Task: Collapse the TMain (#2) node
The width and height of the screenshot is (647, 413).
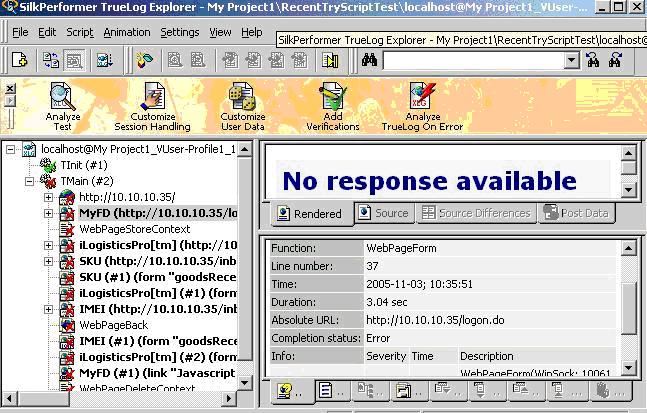Action: click(x=29, y=181)
